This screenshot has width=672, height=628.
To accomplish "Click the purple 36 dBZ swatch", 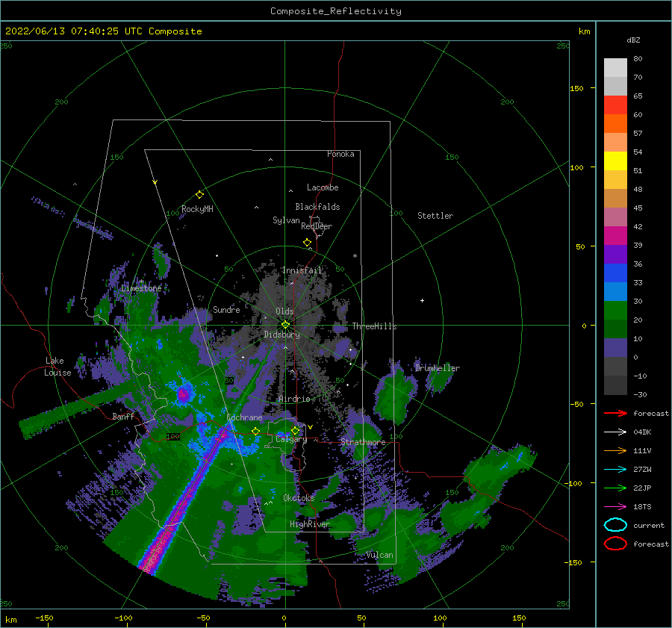I will click(615, 254).
